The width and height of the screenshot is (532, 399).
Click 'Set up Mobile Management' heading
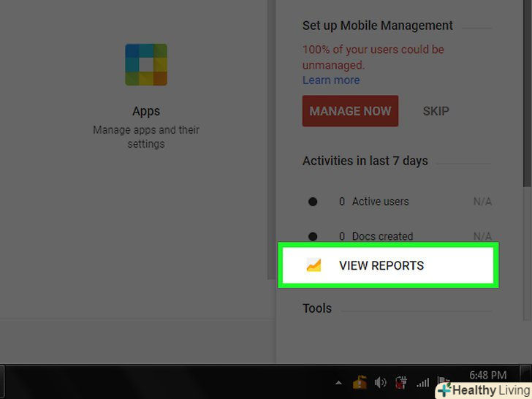378,26
